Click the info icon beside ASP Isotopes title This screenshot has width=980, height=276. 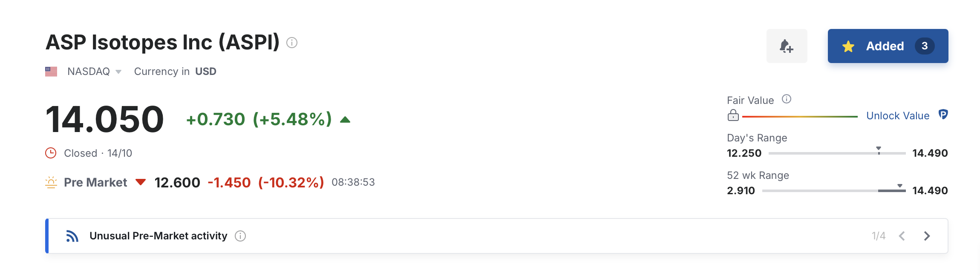click(292, 43)
